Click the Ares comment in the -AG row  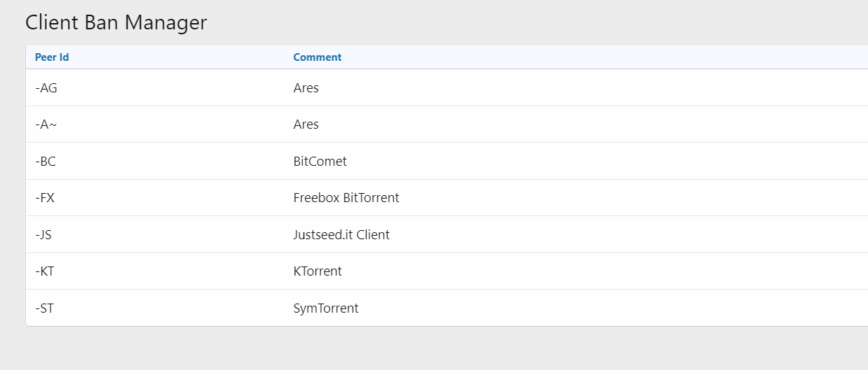click(x=306, y=88)
